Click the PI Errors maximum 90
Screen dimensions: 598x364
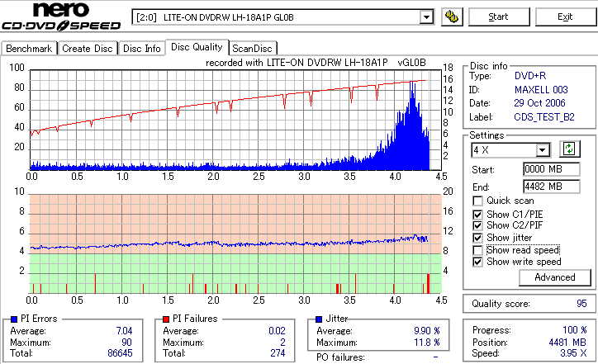(x=126, y=343)
